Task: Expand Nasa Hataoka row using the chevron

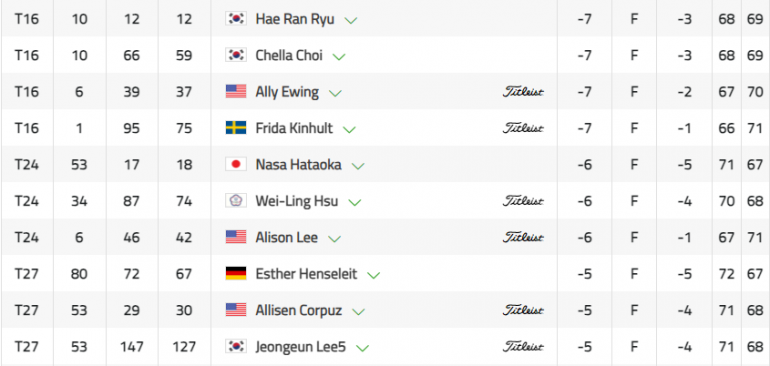Action: pos(358,166)
